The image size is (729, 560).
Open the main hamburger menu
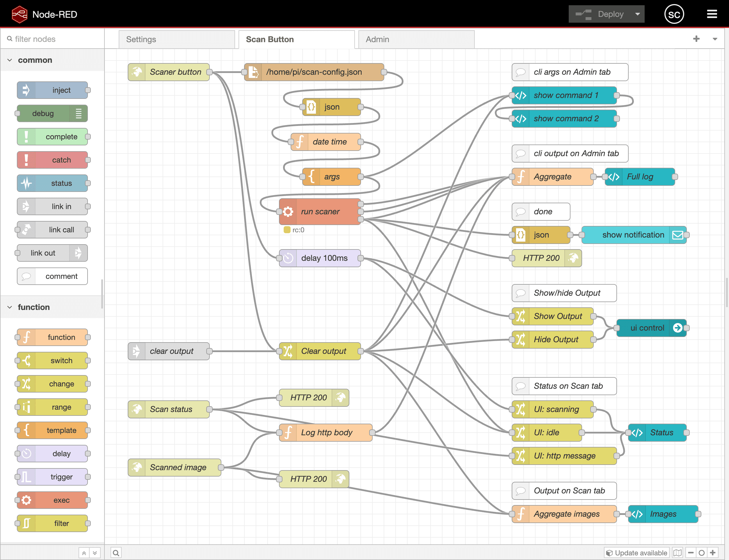712,14
